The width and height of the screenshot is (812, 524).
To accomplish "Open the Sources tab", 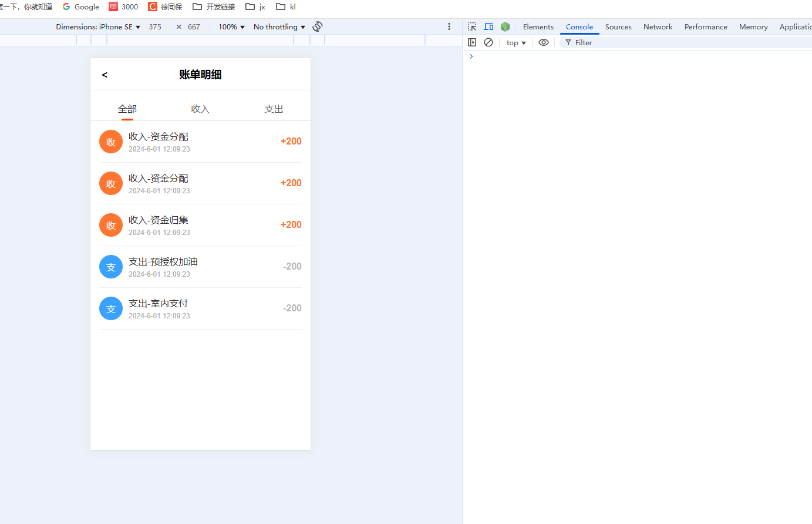I will 618,26.
